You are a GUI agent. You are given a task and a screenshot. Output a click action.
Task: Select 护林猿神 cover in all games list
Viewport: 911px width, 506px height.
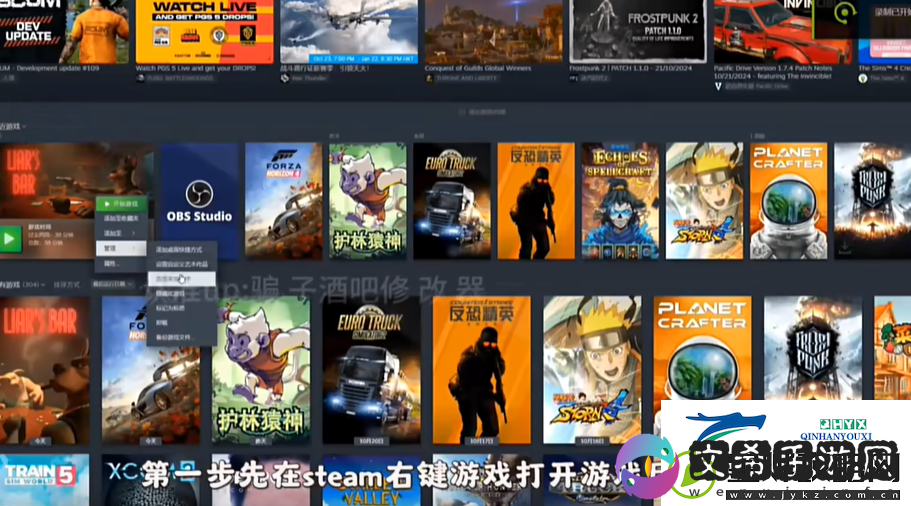click(x=261, y=371)
